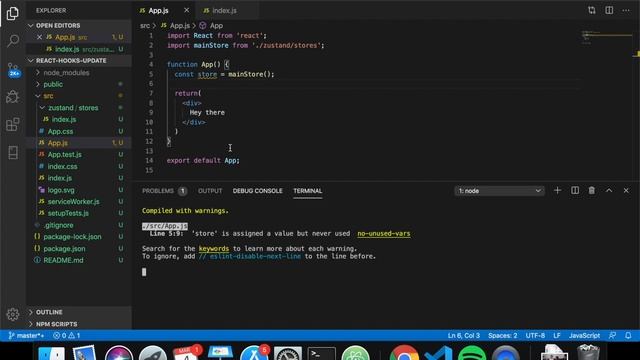
Task: Open index.js under zustand / stores
Action: coord(64,120)
